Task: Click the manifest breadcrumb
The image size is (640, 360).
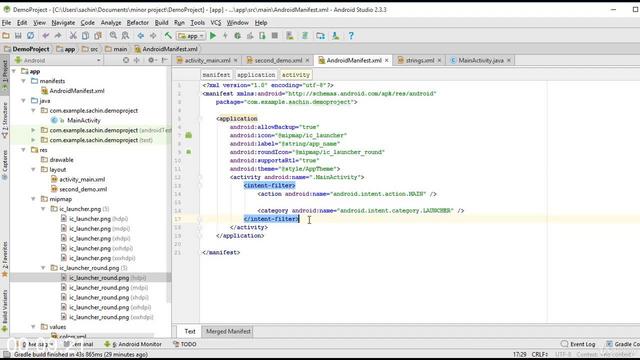Action: [x=216, y=75]
